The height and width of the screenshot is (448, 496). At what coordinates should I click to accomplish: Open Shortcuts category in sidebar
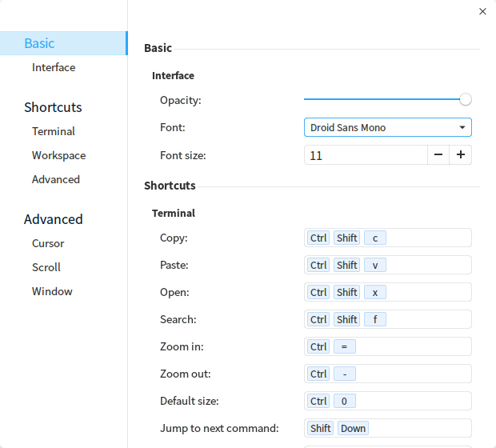coord(53,107)
